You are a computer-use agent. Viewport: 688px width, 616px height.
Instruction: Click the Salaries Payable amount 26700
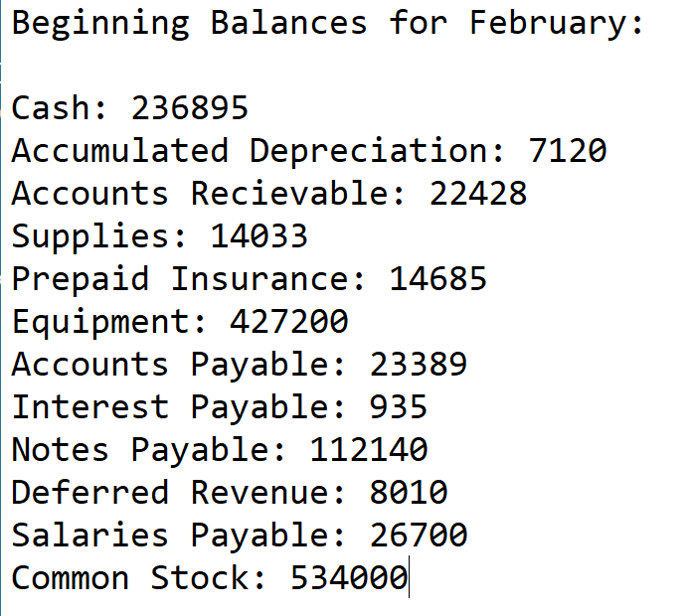pyautogui.click(x=418, y=536)
